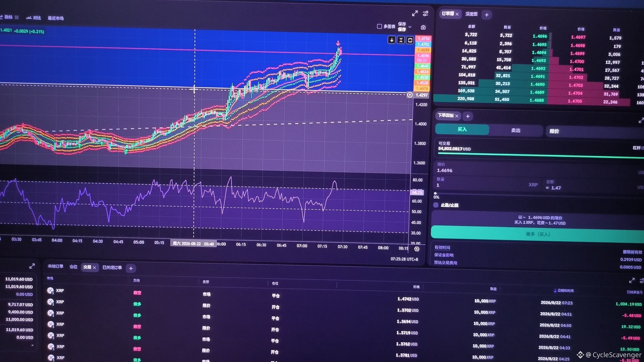Open the 撤销前有效 time-in-force selector
Image resolution: width=644 pixels, height=362 pixels.
point(632,252)
